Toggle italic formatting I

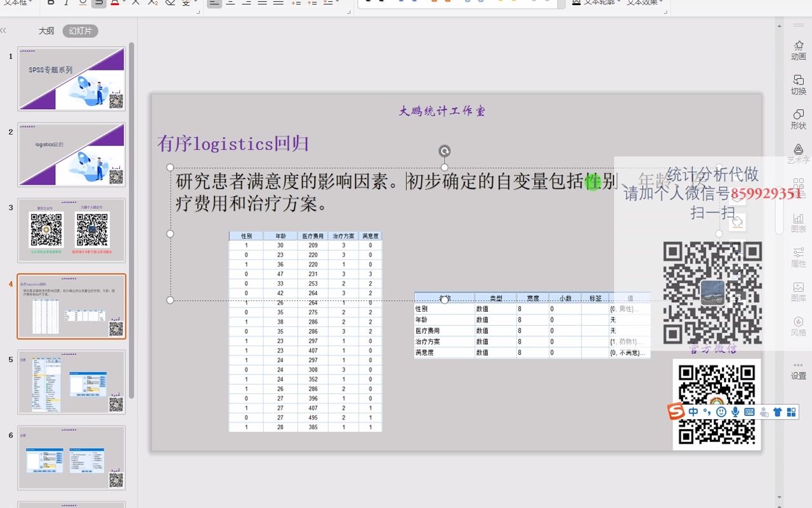(x=67, y=3)
